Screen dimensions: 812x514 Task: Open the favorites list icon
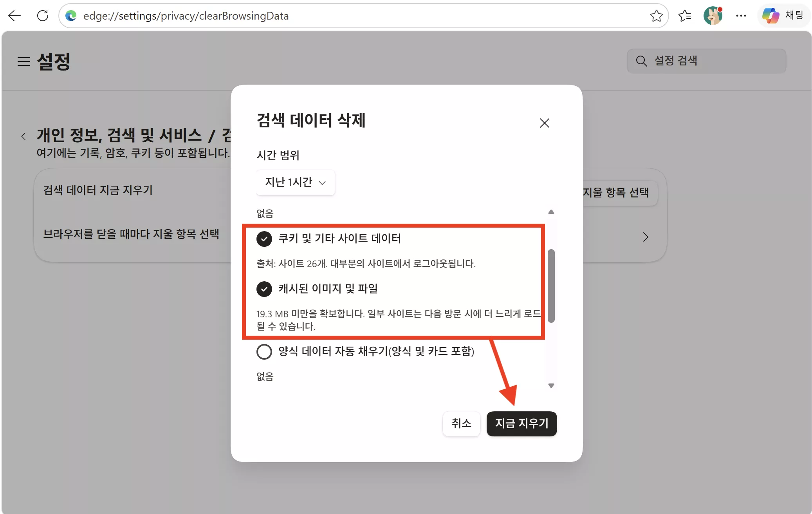point(685,16)
